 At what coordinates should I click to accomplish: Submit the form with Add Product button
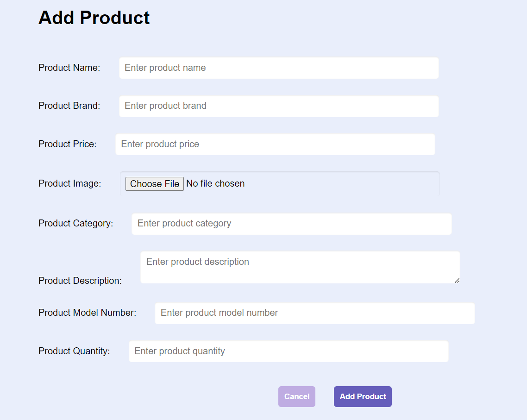click(363, 396)
